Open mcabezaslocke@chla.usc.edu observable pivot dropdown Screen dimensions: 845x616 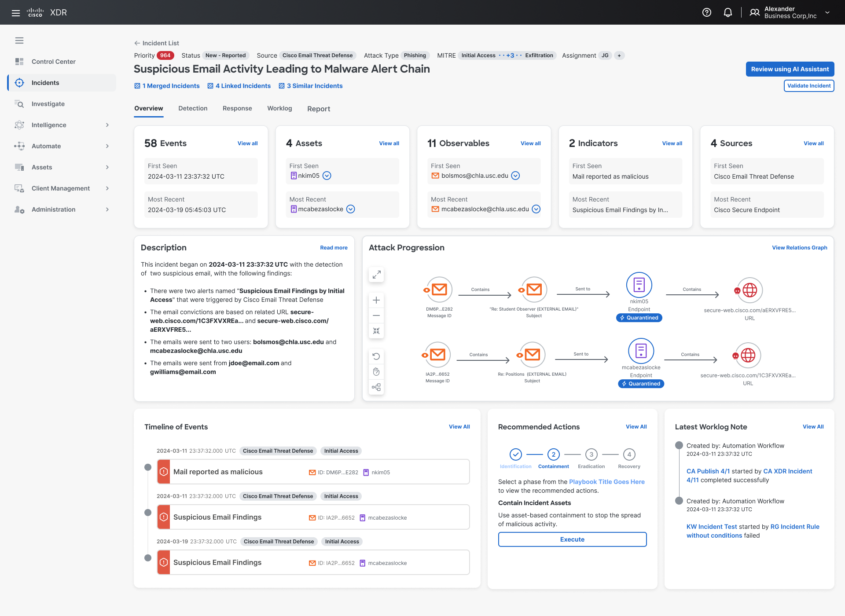(x=536, y=209)
